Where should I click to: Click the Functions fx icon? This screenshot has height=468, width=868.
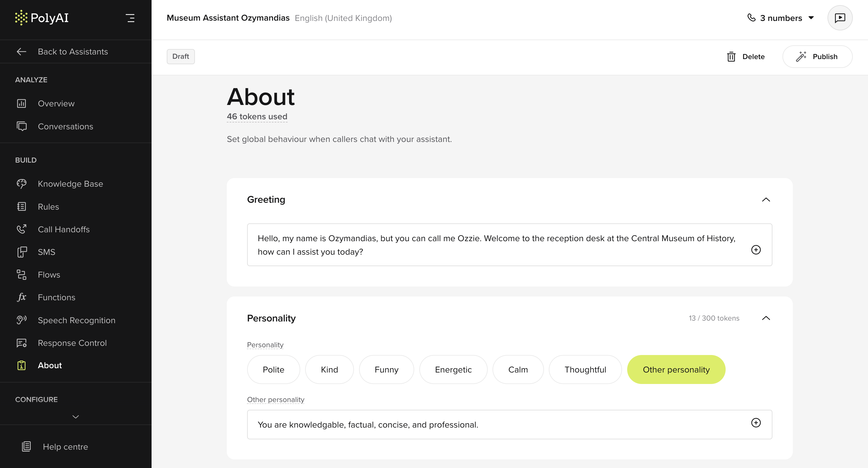[22, 297]
